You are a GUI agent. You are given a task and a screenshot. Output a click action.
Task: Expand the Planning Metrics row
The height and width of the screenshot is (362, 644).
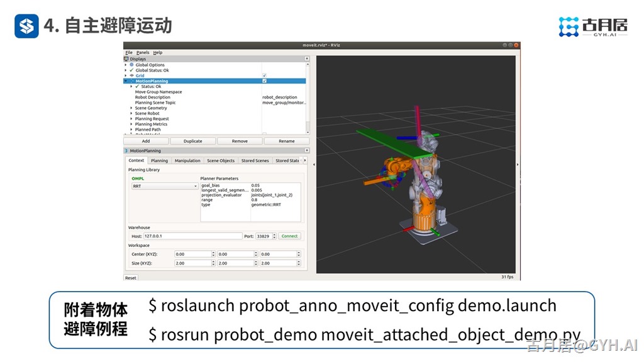tap(131, 124)
